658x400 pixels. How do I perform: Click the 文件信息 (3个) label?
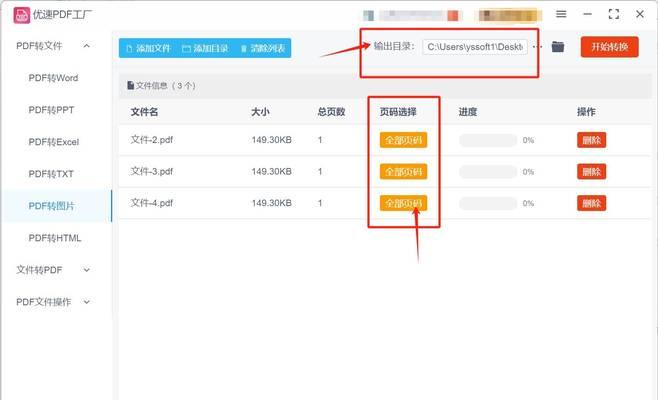point(161,86)
